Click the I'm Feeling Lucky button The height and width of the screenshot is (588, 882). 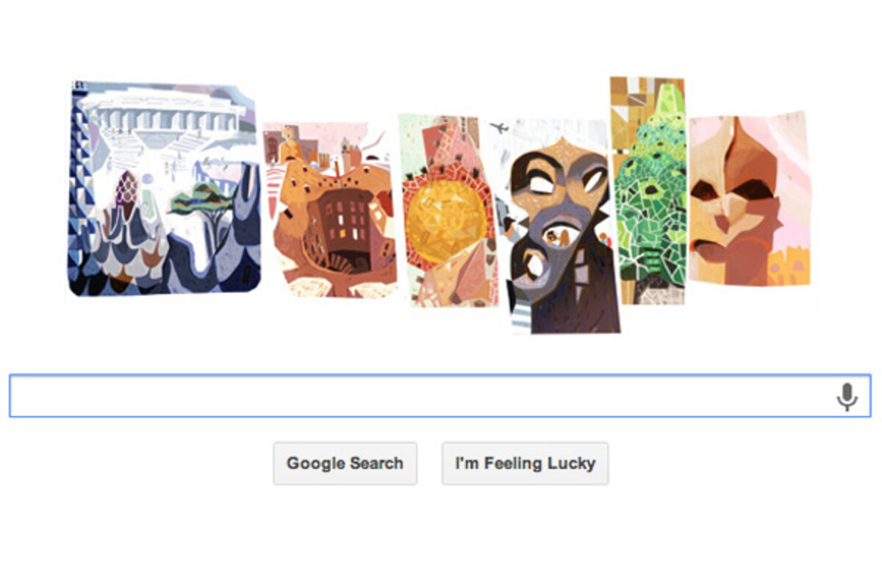[x=525, y=463]
